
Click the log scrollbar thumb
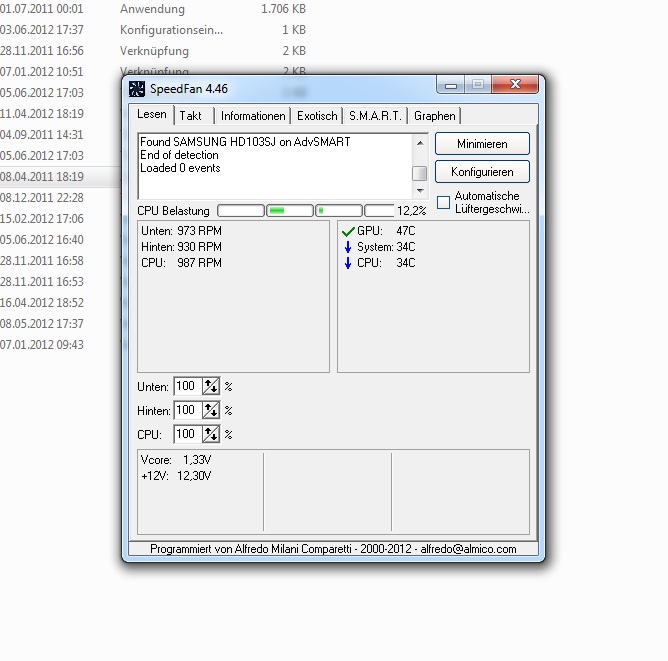point(420,173)
